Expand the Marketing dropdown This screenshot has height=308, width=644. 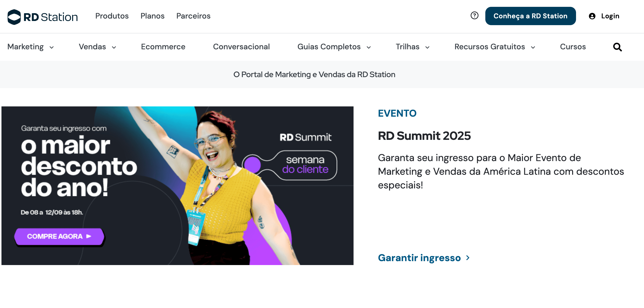[x=31, y=47]
